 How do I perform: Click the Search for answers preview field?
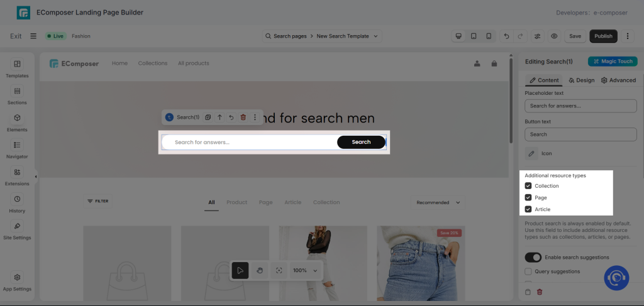pos(250,143)
